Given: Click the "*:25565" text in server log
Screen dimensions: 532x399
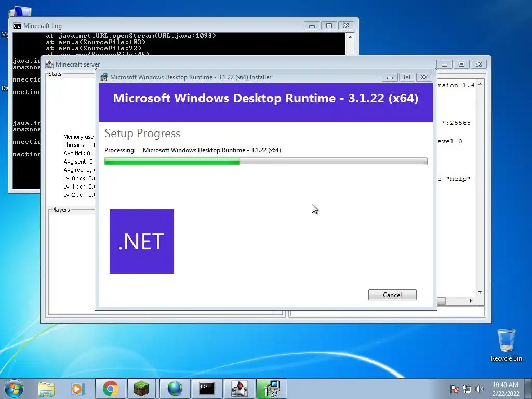Looking at the screenshot, I should (x=456, y=123).
